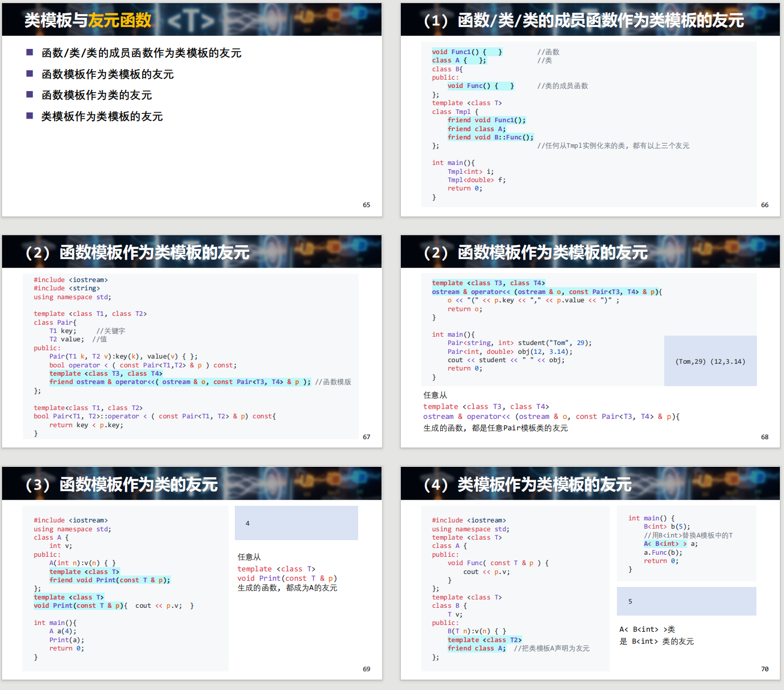
Task: Click the page number 68
Action: pyautogui.click(x=765, y=437)
